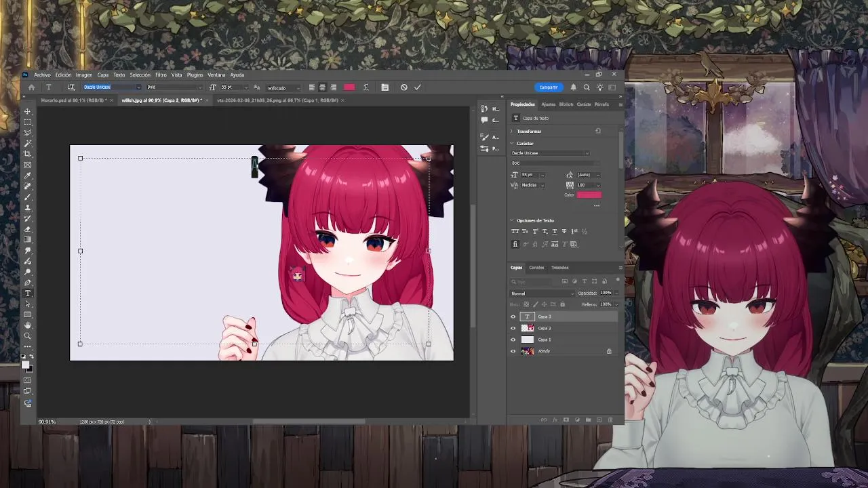Click the Home icon in options bar
Screen dimensions: 868x488
pyautogui.click(x=31, y=87)
